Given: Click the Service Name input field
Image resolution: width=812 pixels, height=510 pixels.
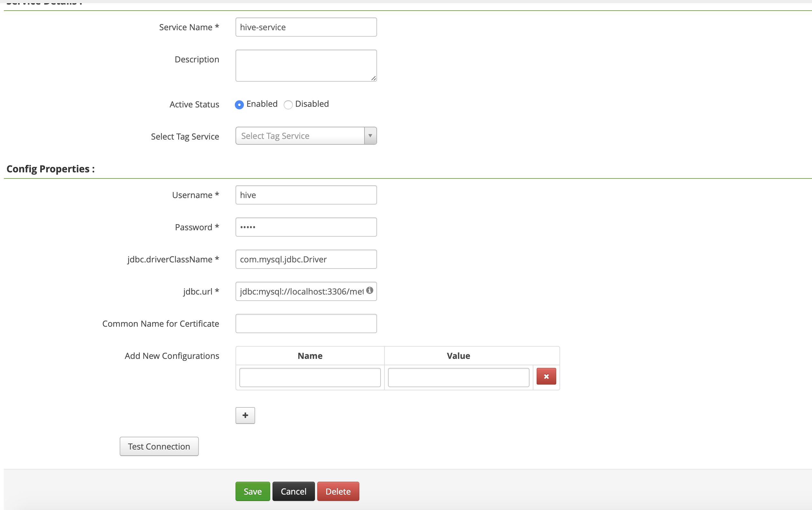Looking at the screenshot, I should pyautogui.click(x=306, y=27).
